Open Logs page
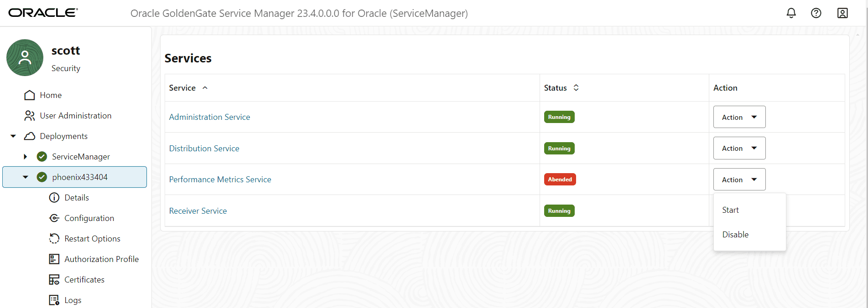Screen dimensions: 868x308 click(73, 300)
